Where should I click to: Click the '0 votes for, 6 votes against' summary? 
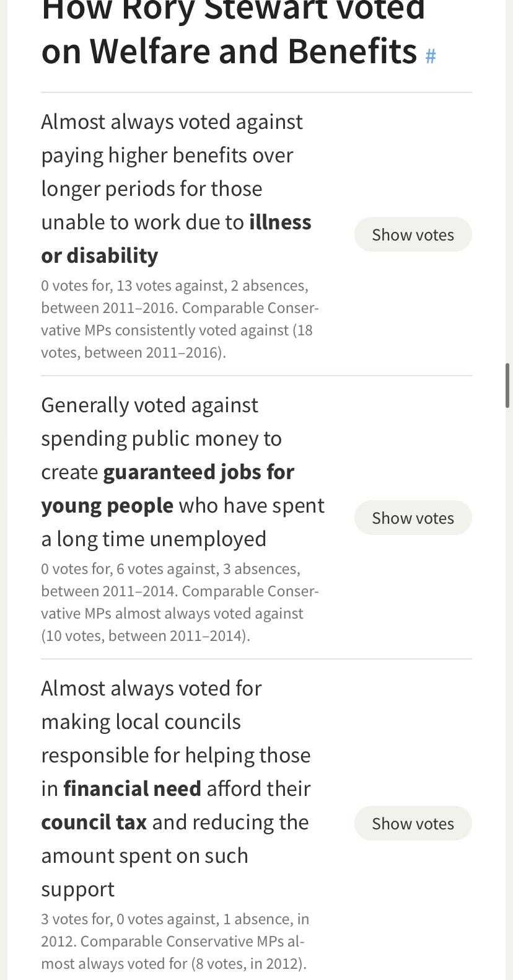[128, 569]
